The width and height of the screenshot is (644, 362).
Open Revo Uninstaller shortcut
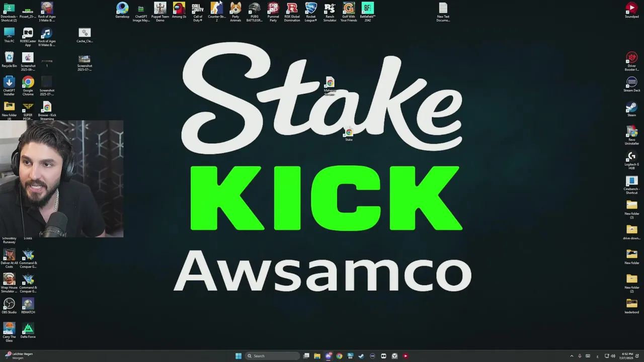coord(631,135)
